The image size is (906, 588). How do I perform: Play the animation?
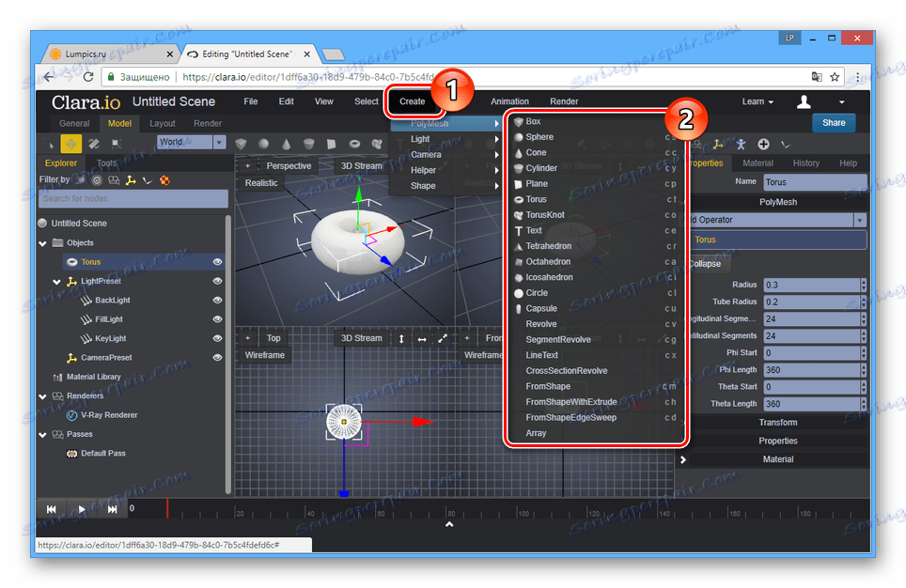coord(82,509)
